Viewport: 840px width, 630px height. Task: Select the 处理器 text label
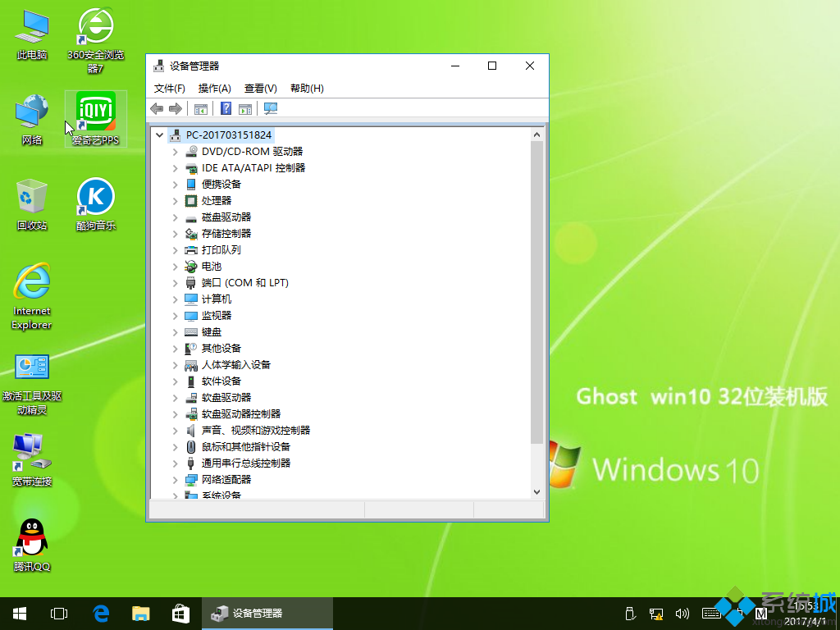click(x=217, y=201)
